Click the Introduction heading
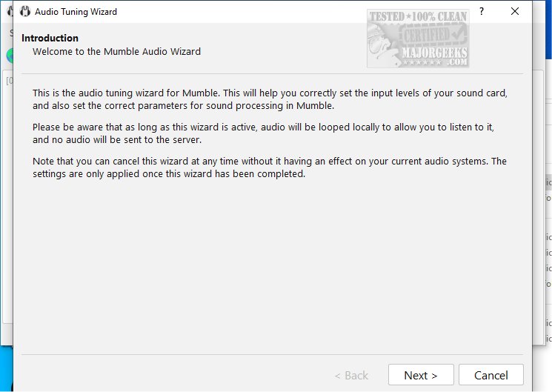The width and height of the screenshot is (552, 392). click(50, 38)
